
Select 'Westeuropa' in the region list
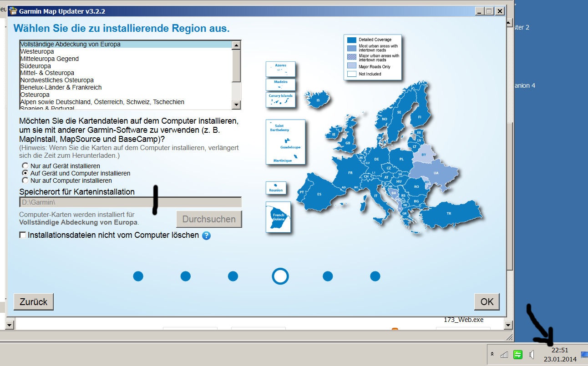pos(37,51)
